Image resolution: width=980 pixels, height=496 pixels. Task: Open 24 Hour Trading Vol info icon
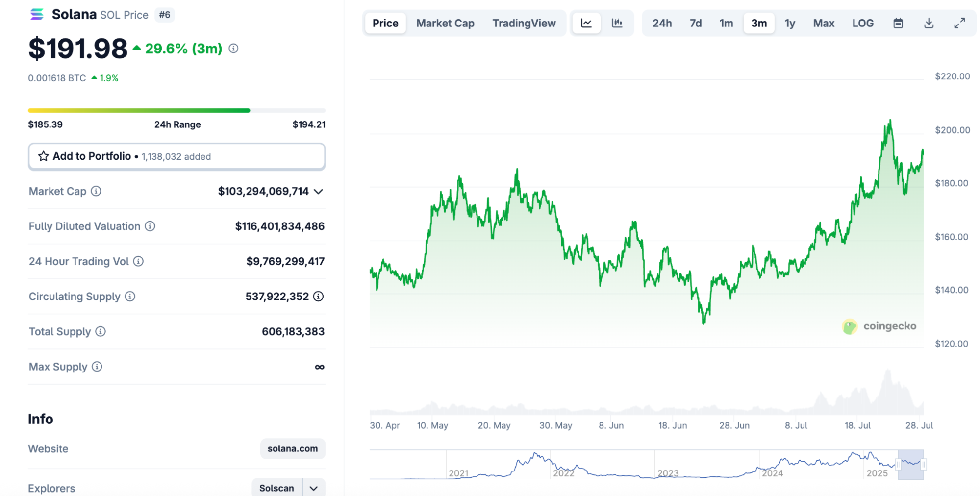click(138, 261)
